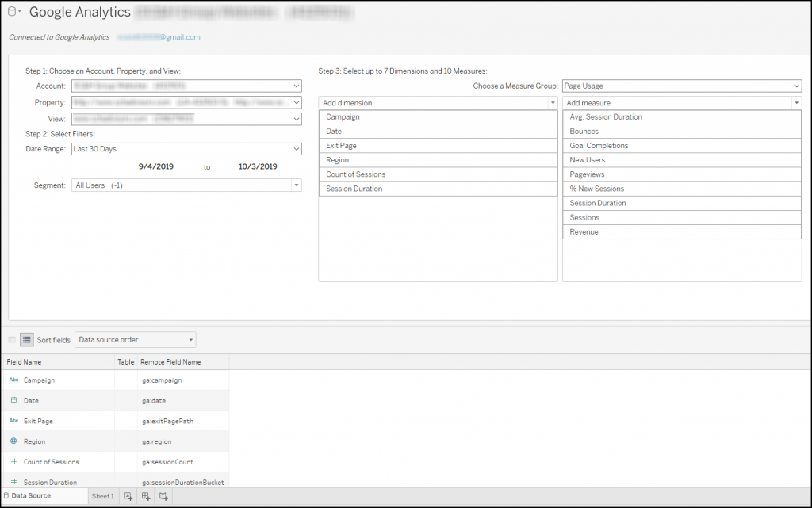Select the New Users measure
This screenshot has height=508, width=812.
(682, 160)
